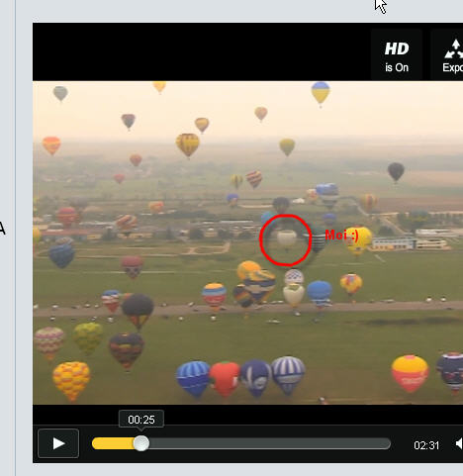
Task: Click the yellow and blue balloon in sky
Action: pos(321,94)
